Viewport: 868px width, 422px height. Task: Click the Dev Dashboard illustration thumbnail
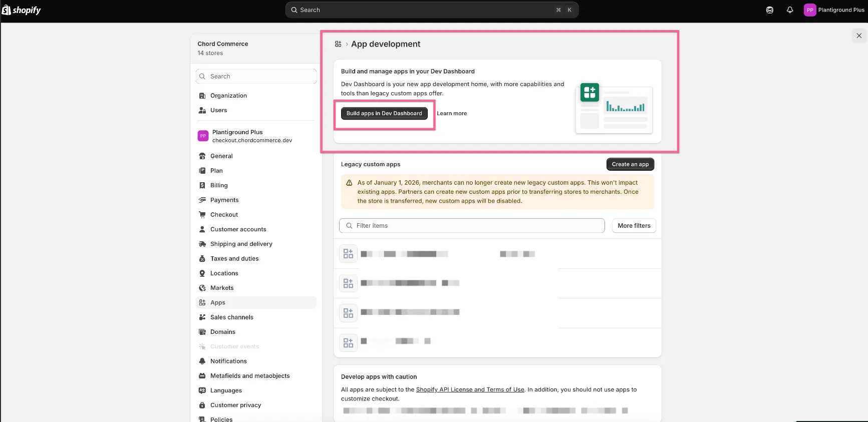[615, 109]
